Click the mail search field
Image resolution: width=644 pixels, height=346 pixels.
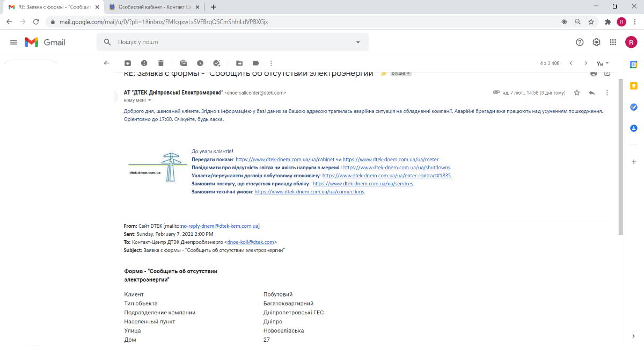click(233, 42)
